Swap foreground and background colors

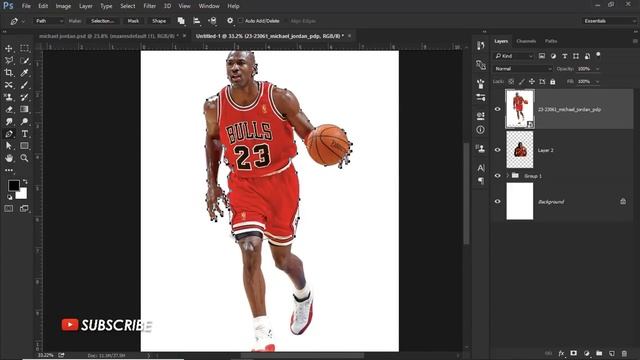[25, 181]
